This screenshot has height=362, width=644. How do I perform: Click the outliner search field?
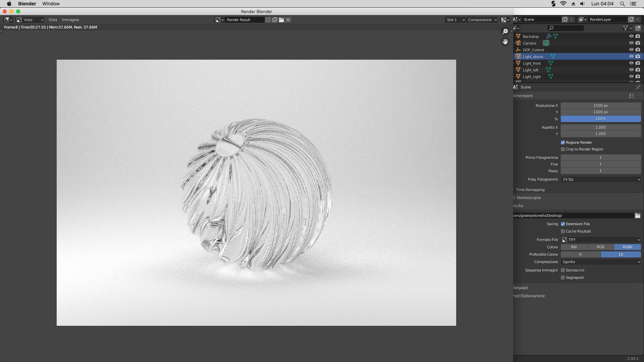point(566,28)
